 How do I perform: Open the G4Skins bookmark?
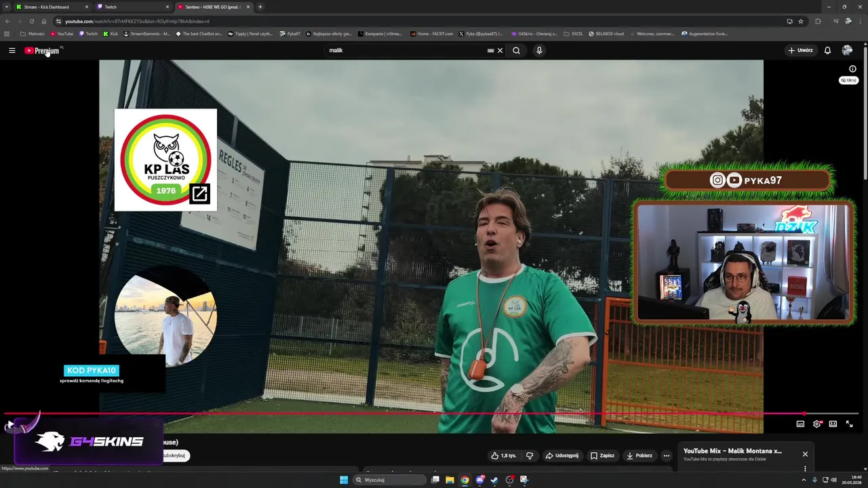(534, 33)
